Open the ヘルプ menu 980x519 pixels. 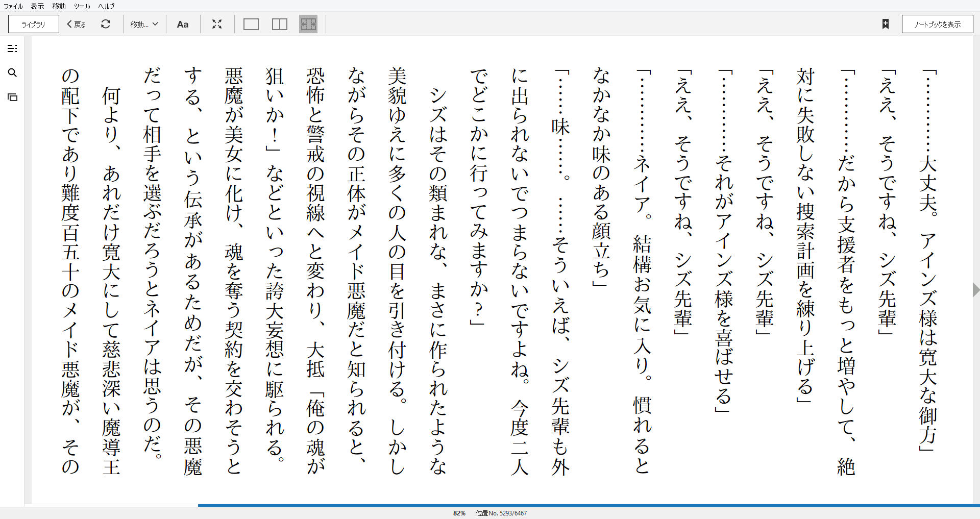point(105,6)
